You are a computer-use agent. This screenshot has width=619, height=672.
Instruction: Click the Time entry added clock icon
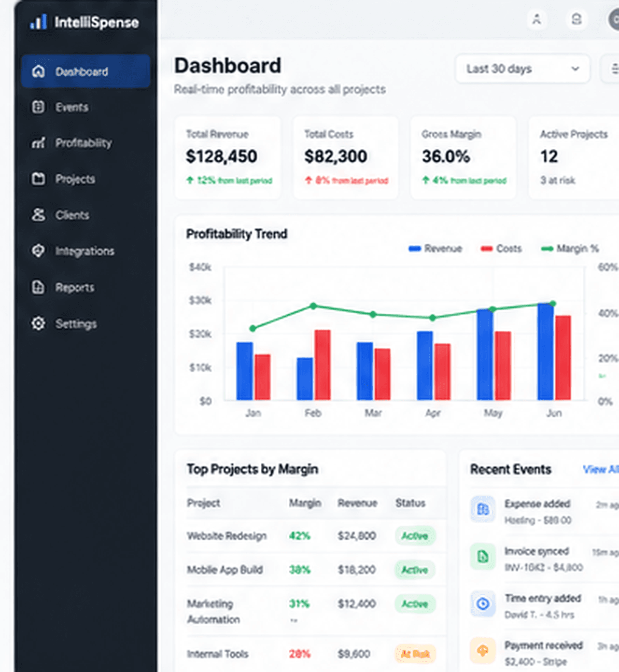click(483, 604)
